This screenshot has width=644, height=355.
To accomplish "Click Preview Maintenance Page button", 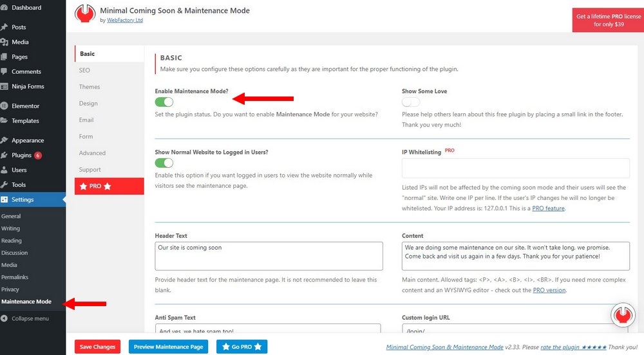I will 168,347.
